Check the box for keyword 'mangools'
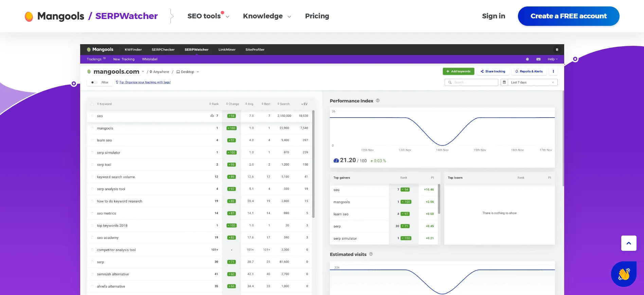 click(x=92, y=128)
